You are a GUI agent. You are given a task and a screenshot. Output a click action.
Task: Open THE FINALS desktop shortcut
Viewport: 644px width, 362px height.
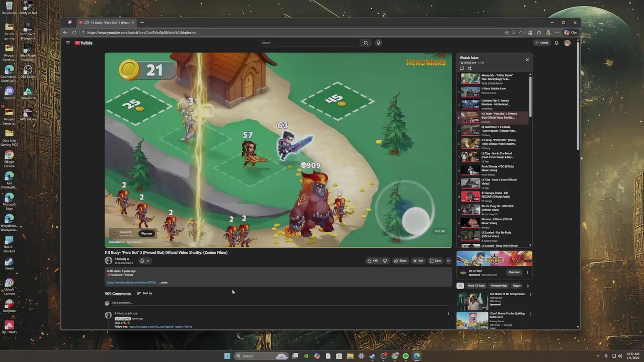click(x=9, y=327)
